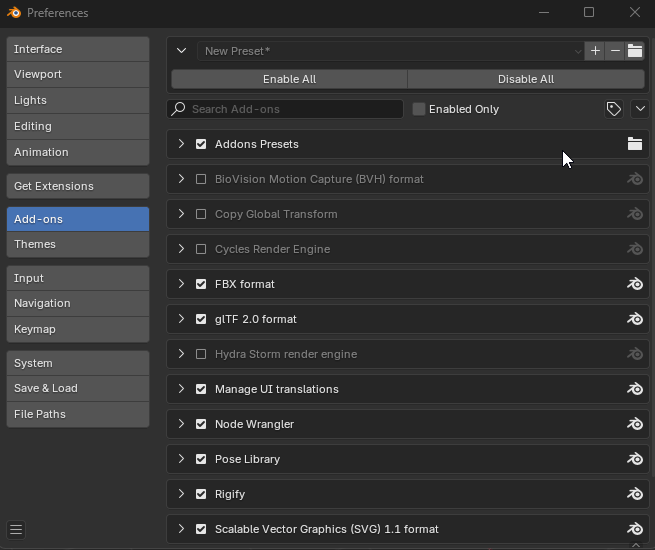655x550 pixels.
Task: Enable Copy Global Transform add-on
Action: pos(201,214)
